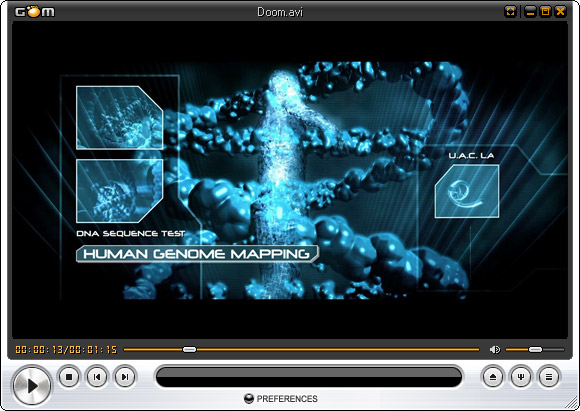This screenshot has width=580, height=411.
Task: Click the black info display panel
Action: tap(309, 377)
